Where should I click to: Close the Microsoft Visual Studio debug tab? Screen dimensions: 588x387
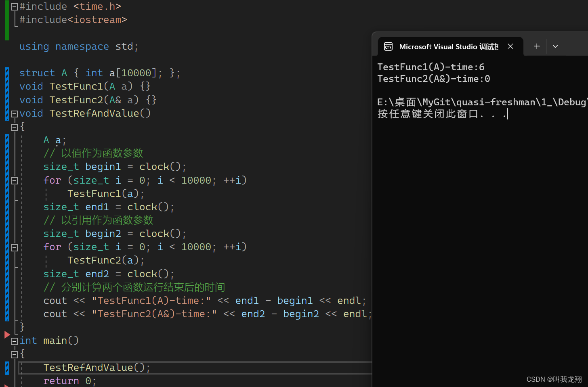pos(510,46)
